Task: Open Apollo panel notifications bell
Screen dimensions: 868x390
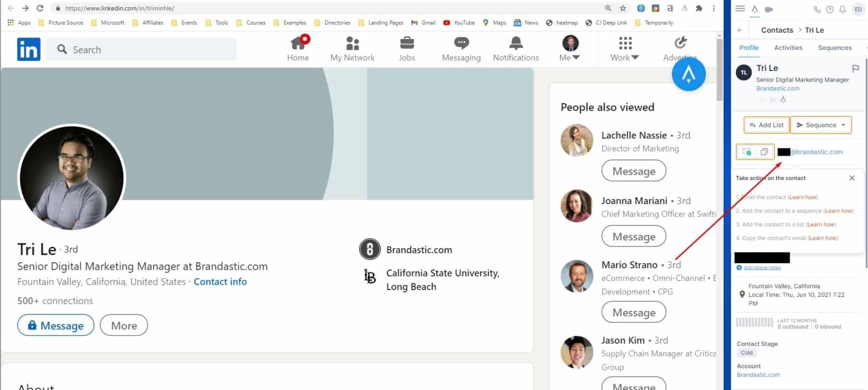Action: click(x=842, y=9)
